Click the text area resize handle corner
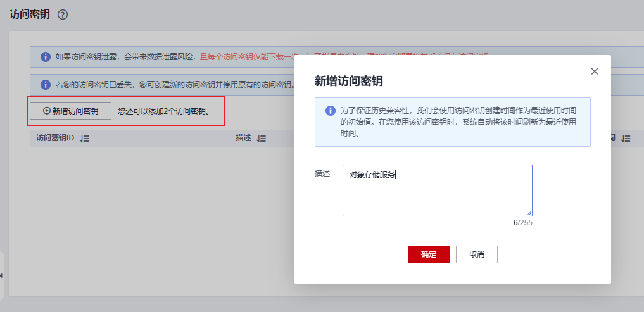644x312 pixels. tap(529, 213)
